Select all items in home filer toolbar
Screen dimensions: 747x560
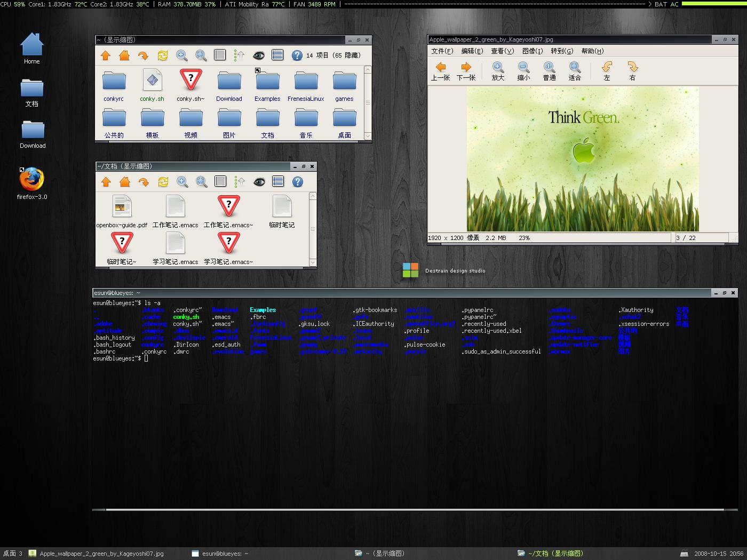point(277,55)
